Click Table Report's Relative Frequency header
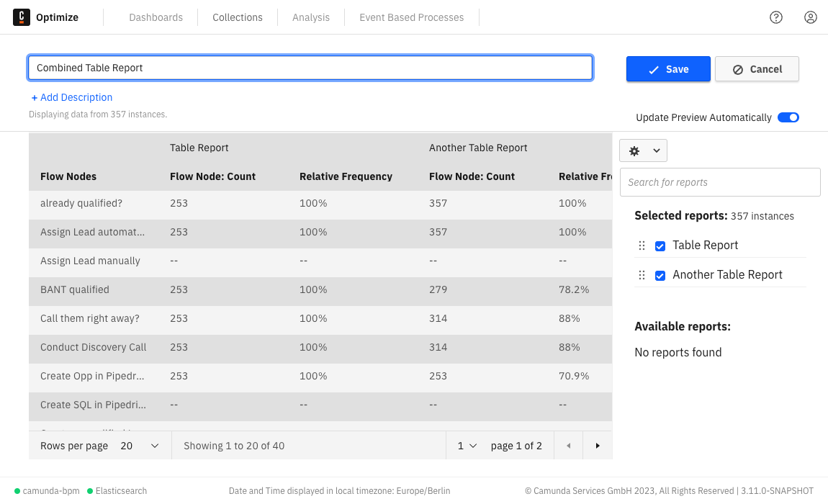 pyautogui.click(x=346, y=176)
